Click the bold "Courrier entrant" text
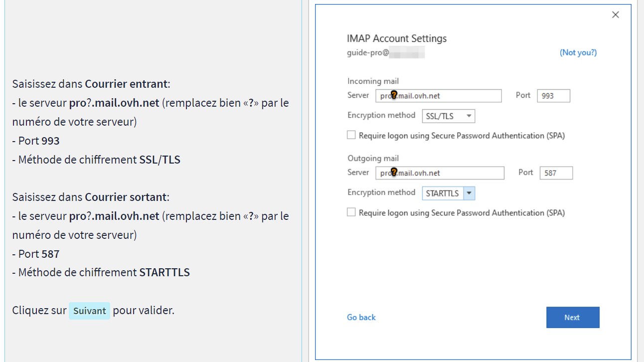644x362 pixels. [126, 84]
